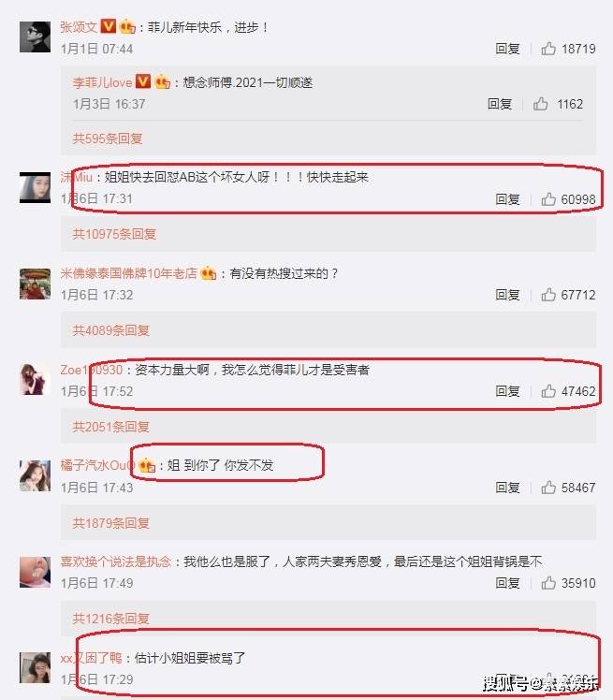Thumbs-up the Zoe comment with 47462 likes
The width and height of the screenshot is (613, 700).
[x=548, y=391]
